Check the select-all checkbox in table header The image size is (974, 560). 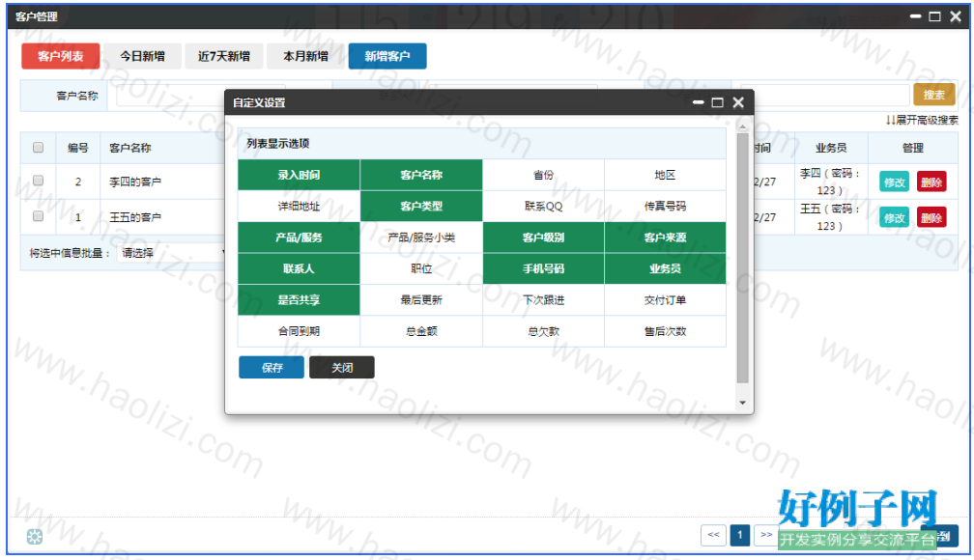tap(38, 147)
